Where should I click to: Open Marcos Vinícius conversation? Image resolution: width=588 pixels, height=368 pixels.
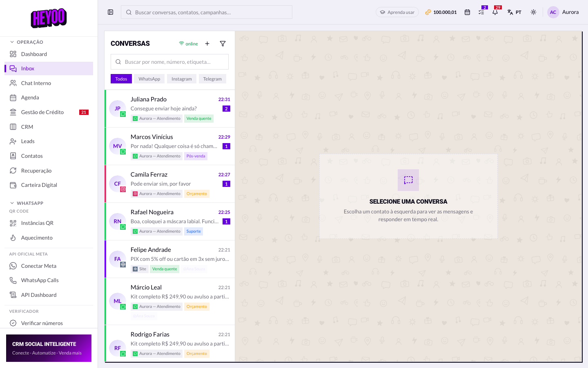pyautogui.click(x=170, y=146)
